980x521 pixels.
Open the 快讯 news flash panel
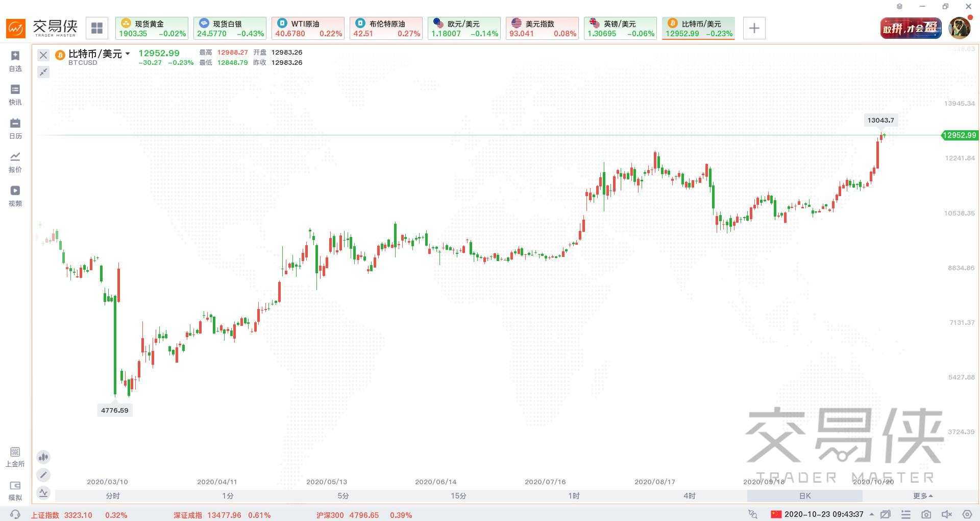[15, 94]
